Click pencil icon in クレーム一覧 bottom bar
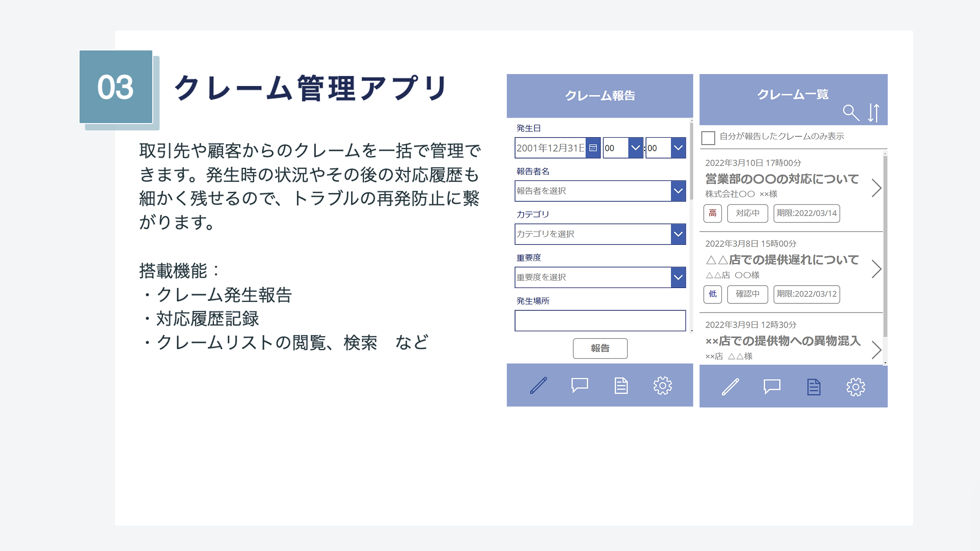Screen dimensions: 980x551 (x=730, y=387)
